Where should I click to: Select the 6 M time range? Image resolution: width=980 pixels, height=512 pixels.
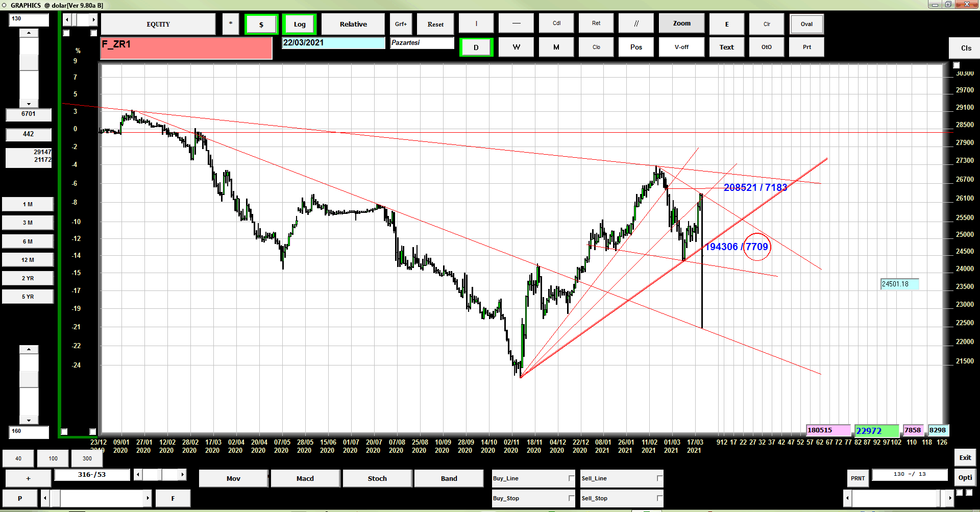coord(28,241)
